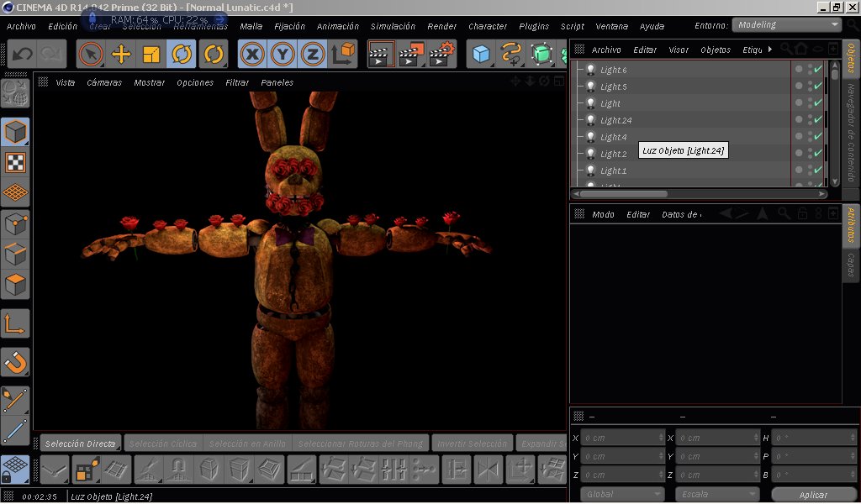Toggle the X axis lock
This screenshot has width=861, height=504.
click(252, 55)
